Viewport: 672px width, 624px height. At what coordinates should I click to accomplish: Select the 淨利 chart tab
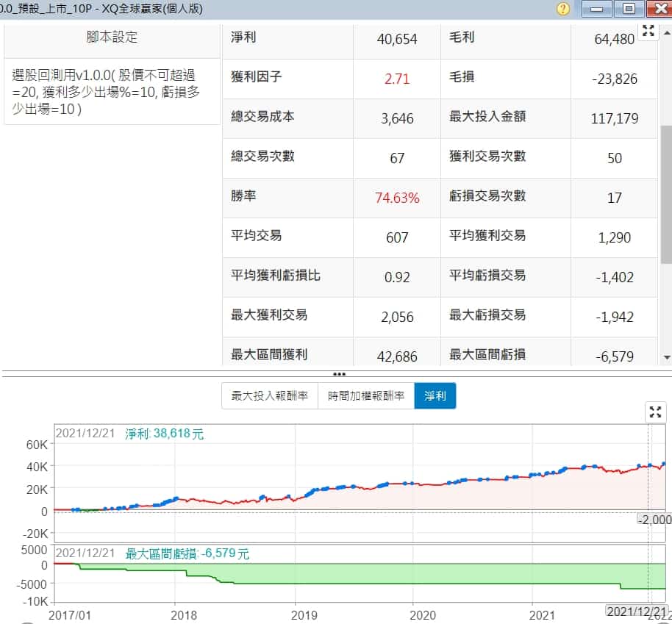coord(435,396)
